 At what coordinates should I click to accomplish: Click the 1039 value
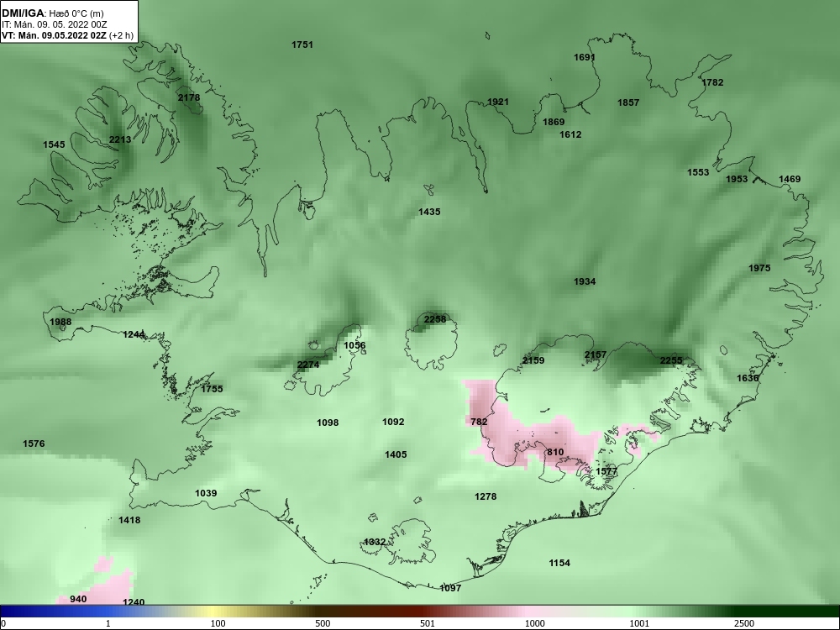pos(207,493)
